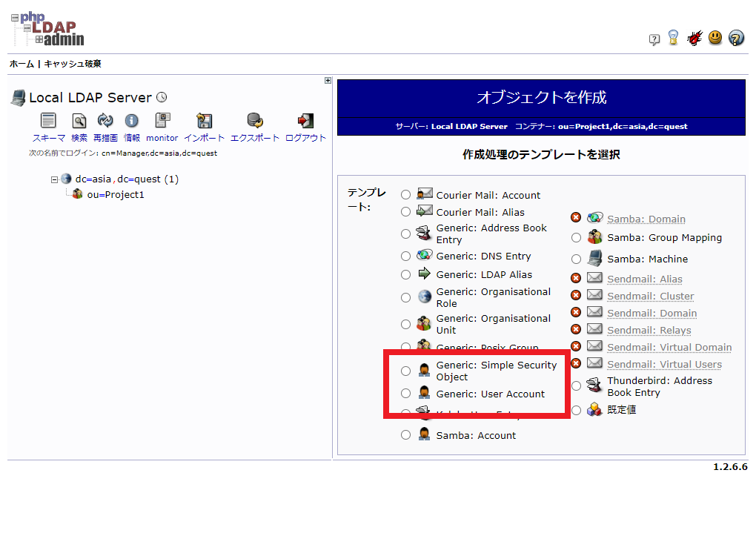756x556 pixels.
Task: Open the ou=Project1 tree entry
Action: 115,195
